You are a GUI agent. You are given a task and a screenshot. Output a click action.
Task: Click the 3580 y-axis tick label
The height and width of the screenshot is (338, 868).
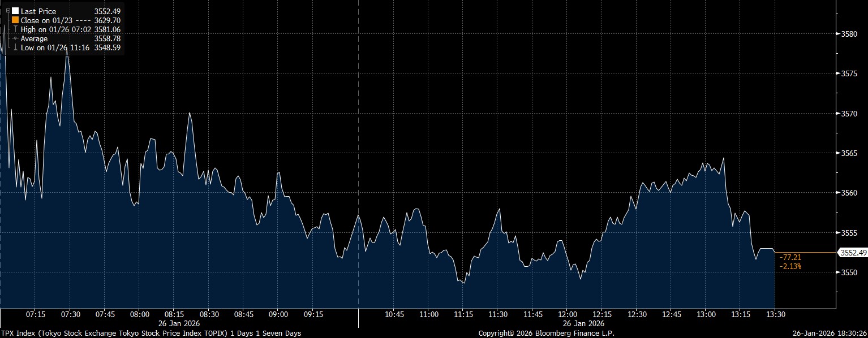[849, 34]
